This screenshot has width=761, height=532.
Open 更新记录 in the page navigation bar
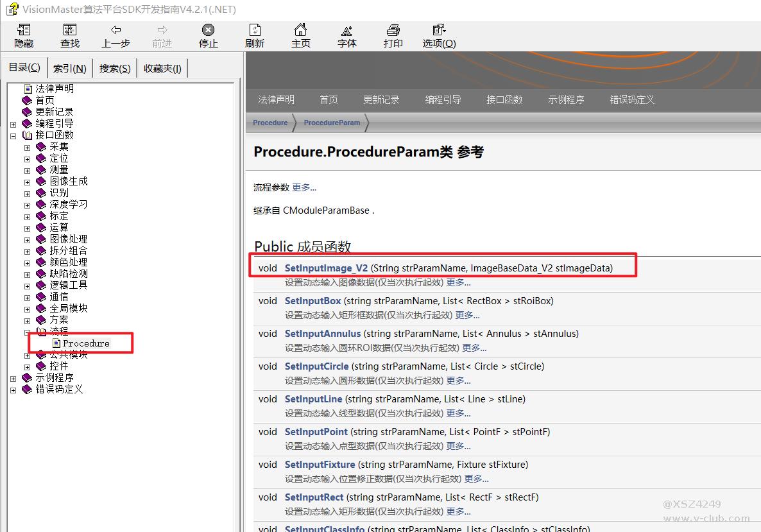click(x=382, y=99)
